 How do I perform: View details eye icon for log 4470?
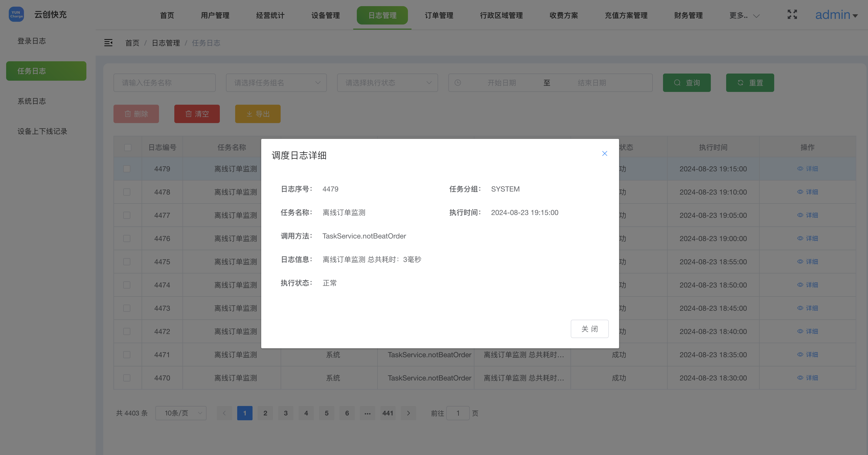pyautogui.click(x=800, y=378)
